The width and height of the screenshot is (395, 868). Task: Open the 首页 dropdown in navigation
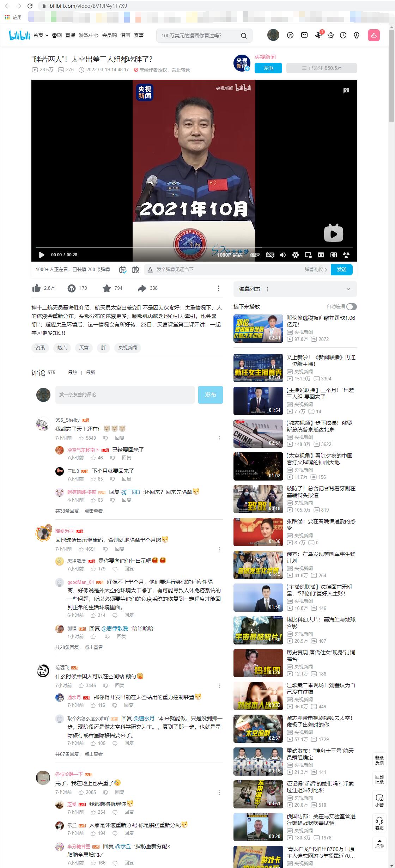(41, 35)
